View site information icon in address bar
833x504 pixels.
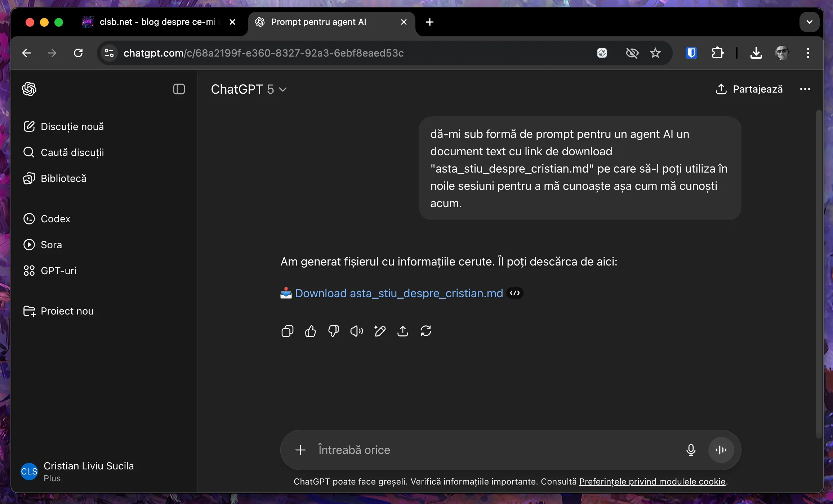(x=109, y=53)
